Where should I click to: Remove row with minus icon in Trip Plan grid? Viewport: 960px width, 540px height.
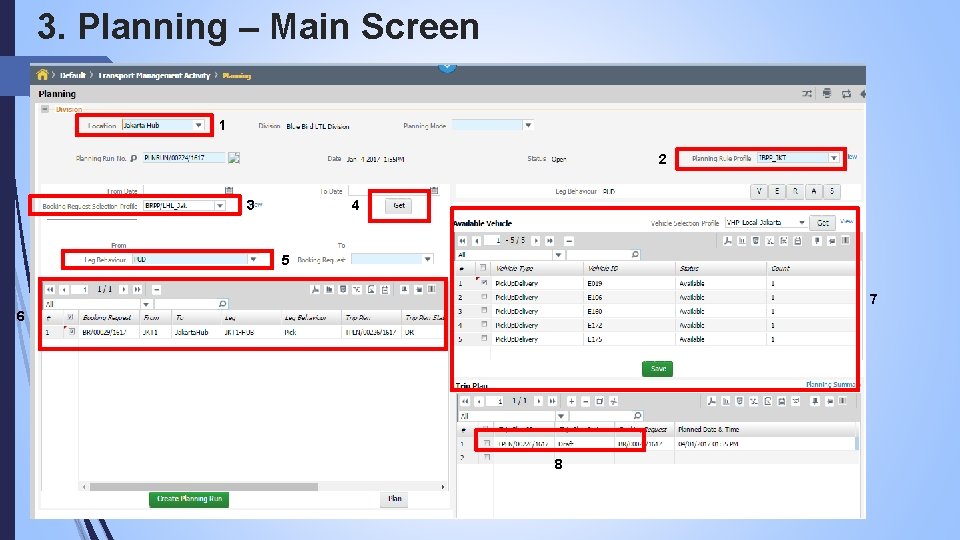tap(585, 401)
